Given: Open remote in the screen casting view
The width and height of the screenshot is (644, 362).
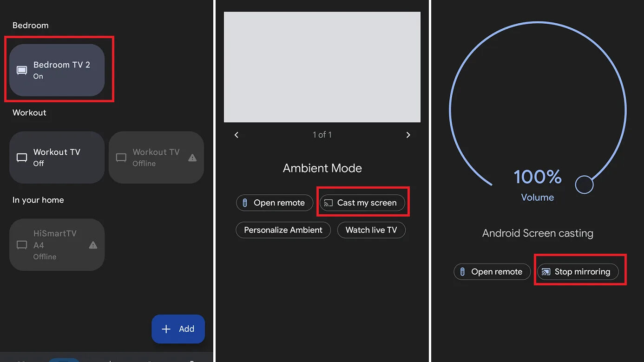Looking at the screenshot, I should (x=492, y=272).
